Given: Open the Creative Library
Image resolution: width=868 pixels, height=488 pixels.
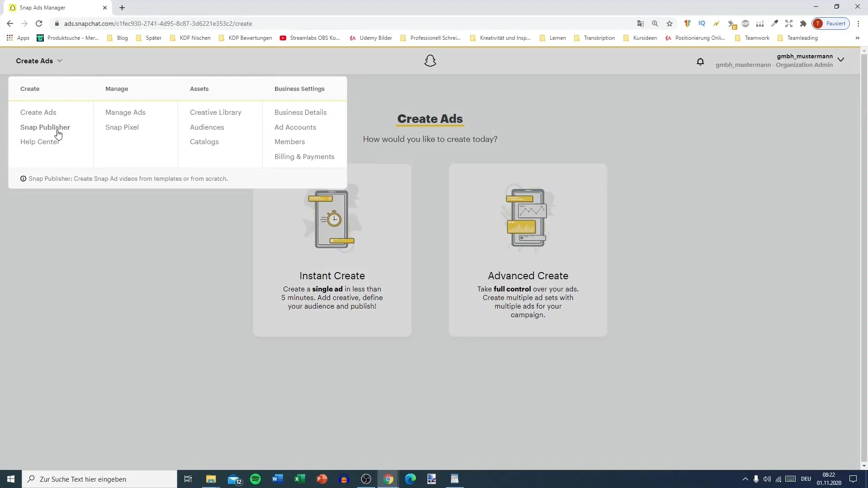Looking at the screenshot, I should tap(216, 112).
